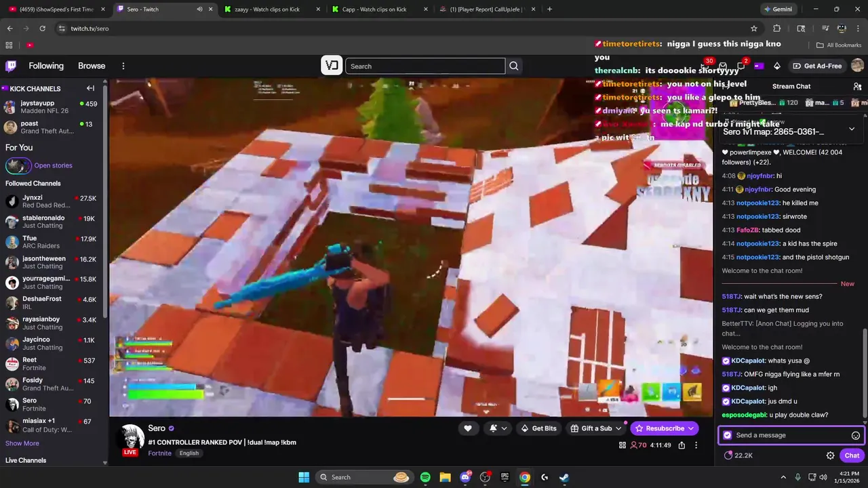
Task: Open the All Bookmarks folder
Action: tap(839, 45)
